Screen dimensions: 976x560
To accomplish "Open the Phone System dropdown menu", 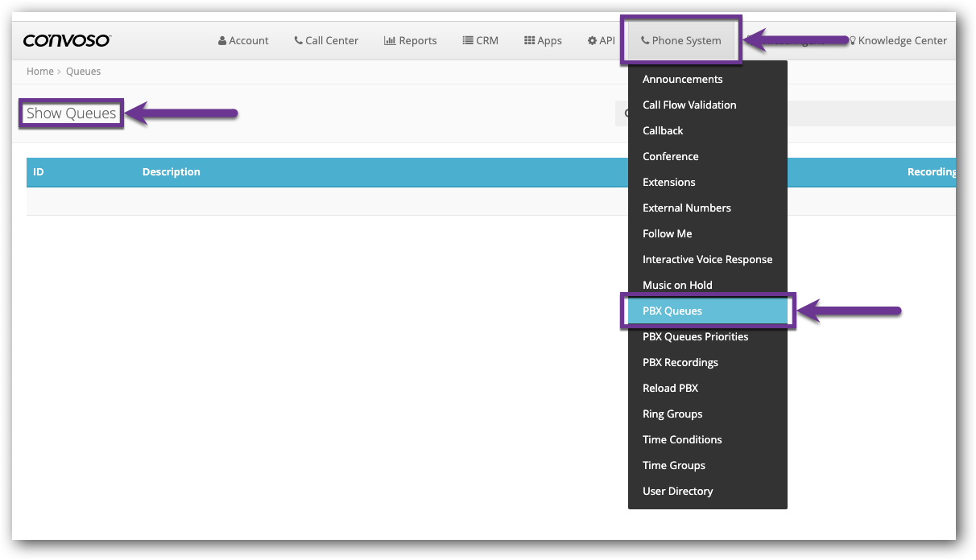I will click(681, 39).
